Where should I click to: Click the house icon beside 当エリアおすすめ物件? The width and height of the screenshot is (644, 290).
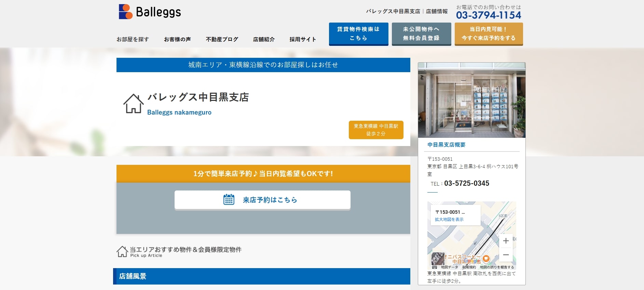click(122, 251)
